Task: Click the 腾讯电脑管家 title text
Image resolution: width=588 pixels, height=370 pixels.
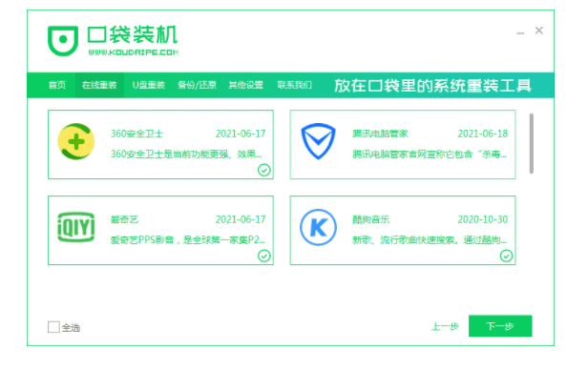Action: pyautogui.click(x=380, y=134)
